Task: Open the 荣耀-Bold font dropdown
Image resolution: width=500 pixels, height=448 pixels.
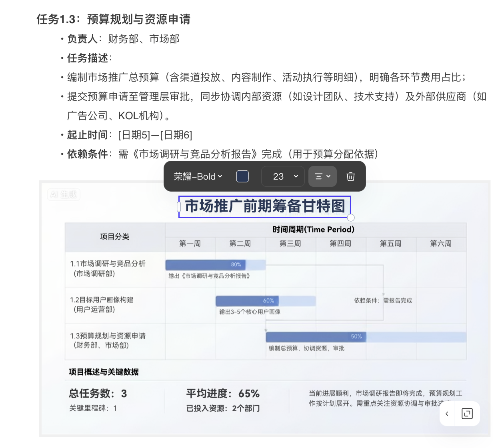Action: [198, 176]
